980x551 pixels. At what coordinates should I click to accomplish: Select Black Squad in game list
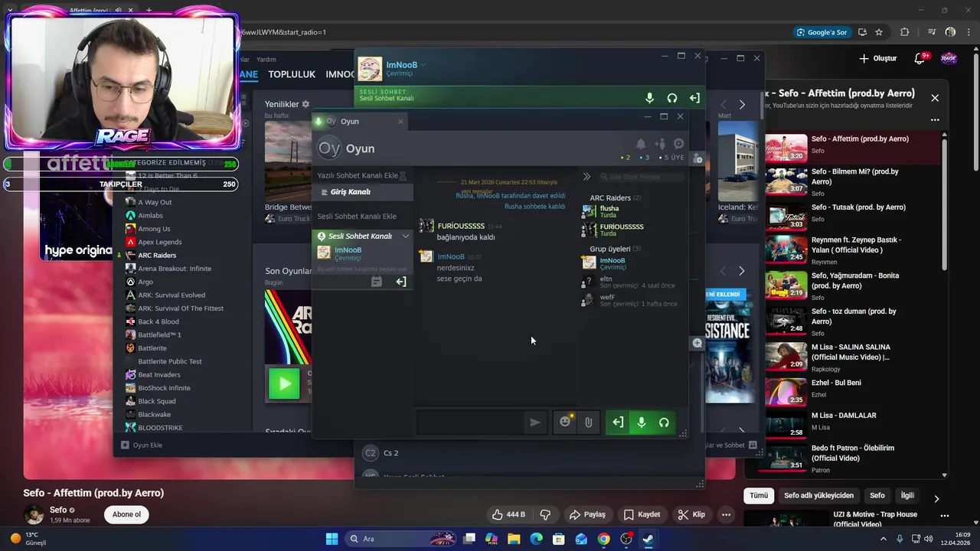[x=157, y=401]
